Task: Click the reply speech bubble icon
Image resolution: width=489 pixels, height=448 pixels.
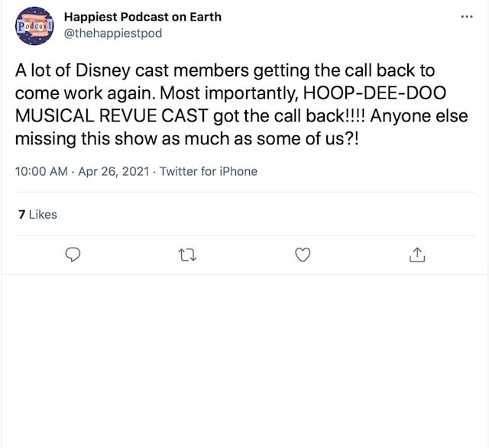Action: [73, 255]
